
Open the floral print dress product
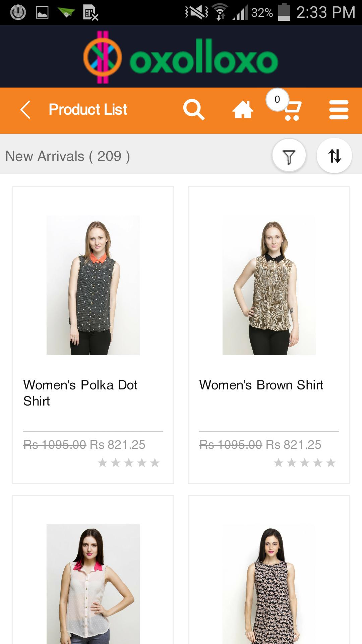pyautogui.click(x=269, y=584)
